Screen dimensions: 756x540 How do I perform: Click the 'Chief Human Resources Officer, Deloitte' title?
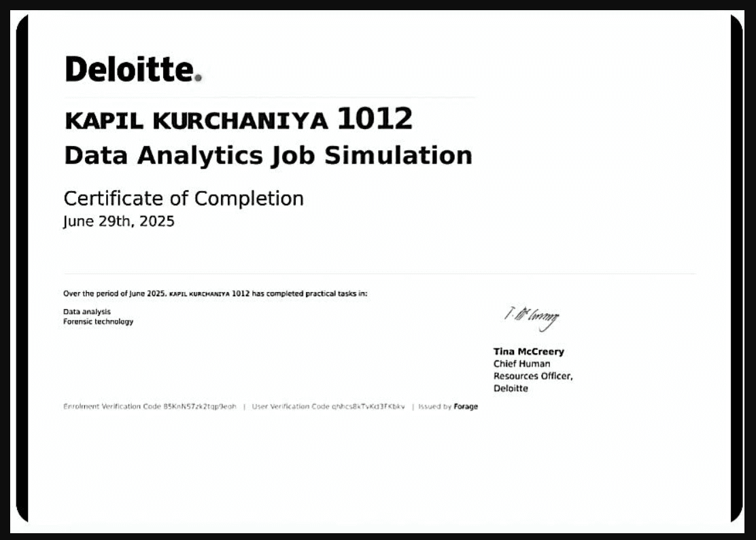pyautogui.click(x=533, y=376)
